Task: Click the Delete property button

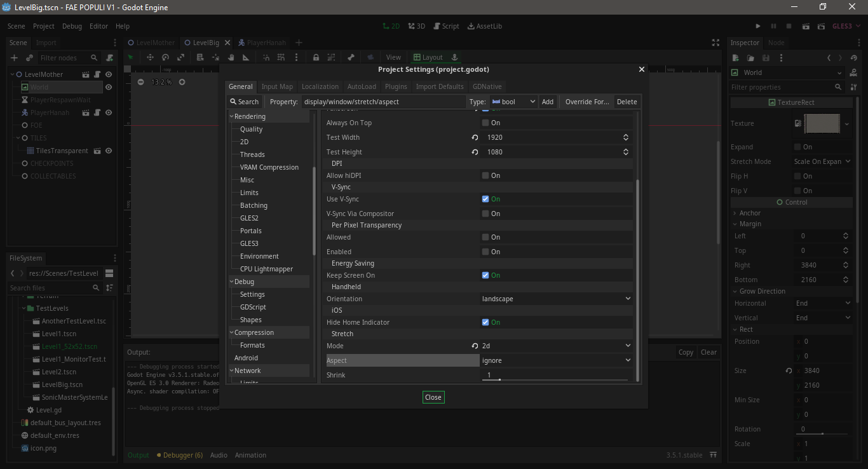Action: tap(627, 102)
